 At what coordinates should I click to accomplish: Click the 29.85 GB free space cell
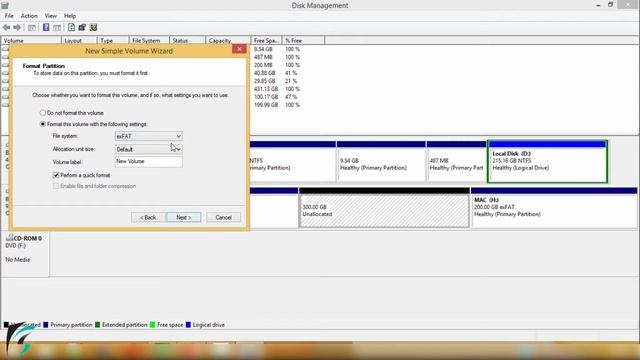coord(264,81)
